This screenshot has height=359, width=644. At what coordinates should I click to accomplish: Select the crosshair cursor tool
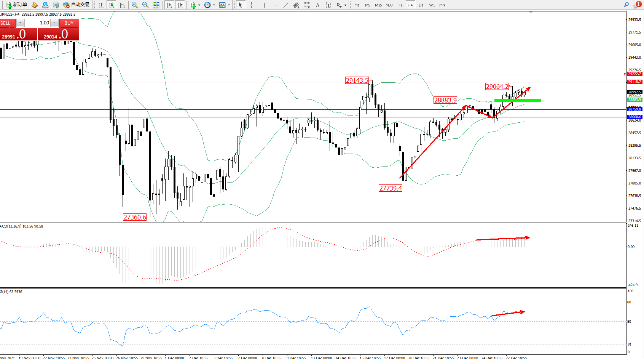[x=252, y=5]
